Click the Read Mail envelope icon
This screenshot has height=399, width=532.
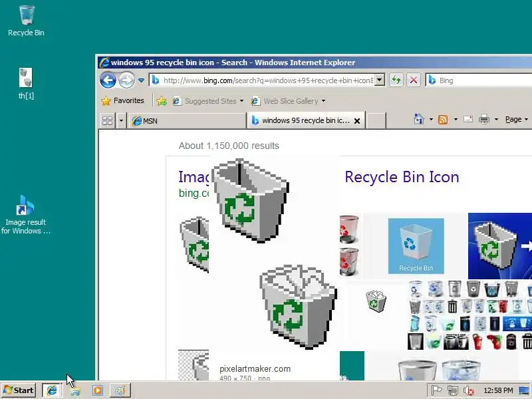[x=468, y=119]
